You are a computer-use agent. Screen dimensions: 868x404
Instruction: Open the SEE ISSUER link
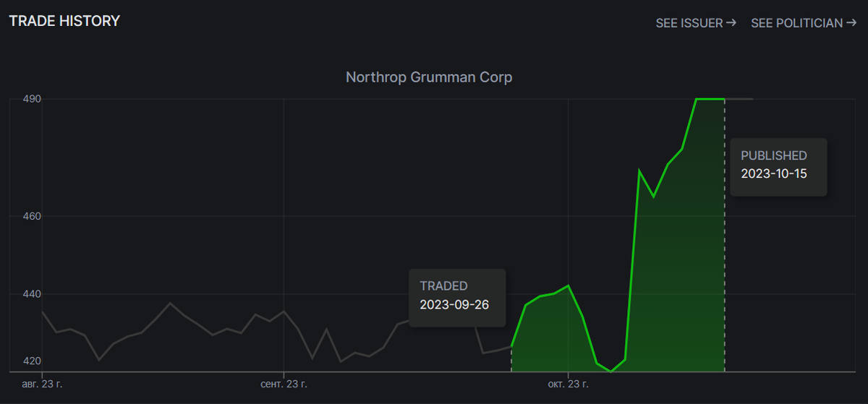(696, 23)
